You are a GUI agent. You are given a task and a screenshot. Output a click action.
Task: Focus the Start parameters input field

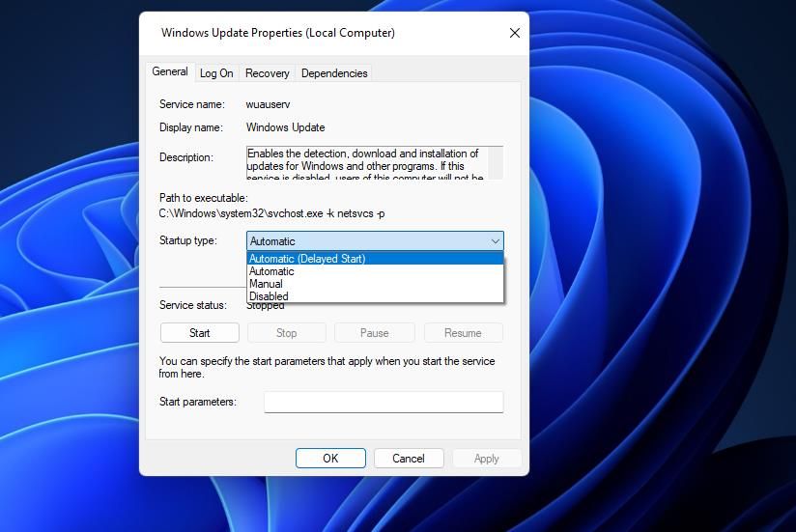(x=384, y=402)
